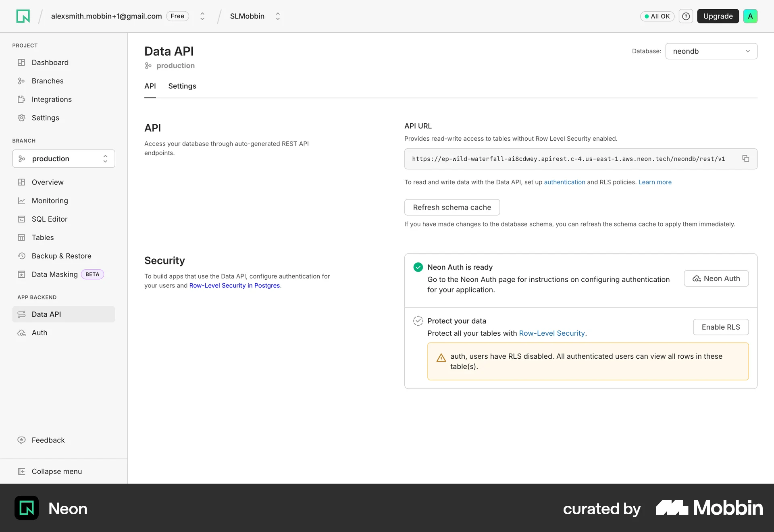Copy the API URL with copy icon
Image resolution: width=774 pixels, height=532 pixels.
746,159
